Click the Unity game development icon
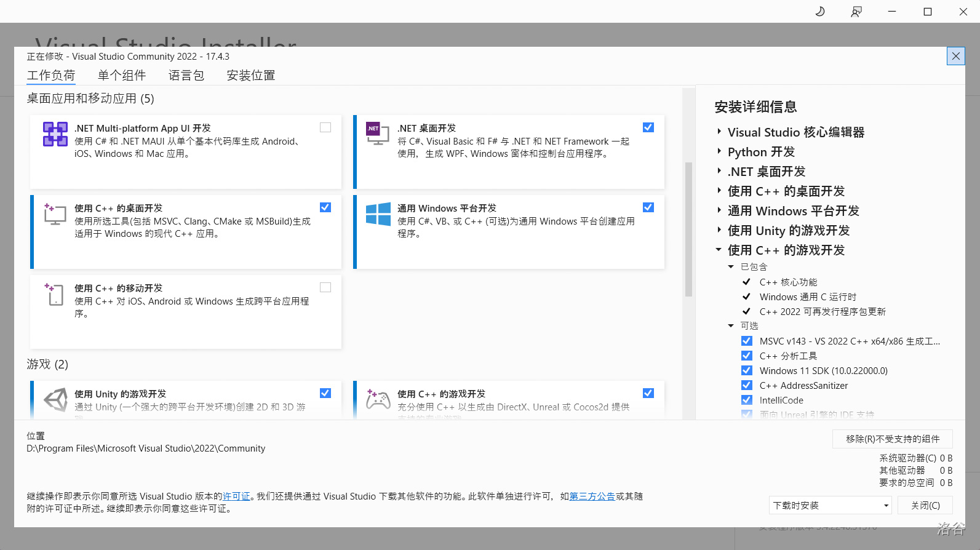Image resolution: width=980 pixels, height=550 pixels. (55, 400)
